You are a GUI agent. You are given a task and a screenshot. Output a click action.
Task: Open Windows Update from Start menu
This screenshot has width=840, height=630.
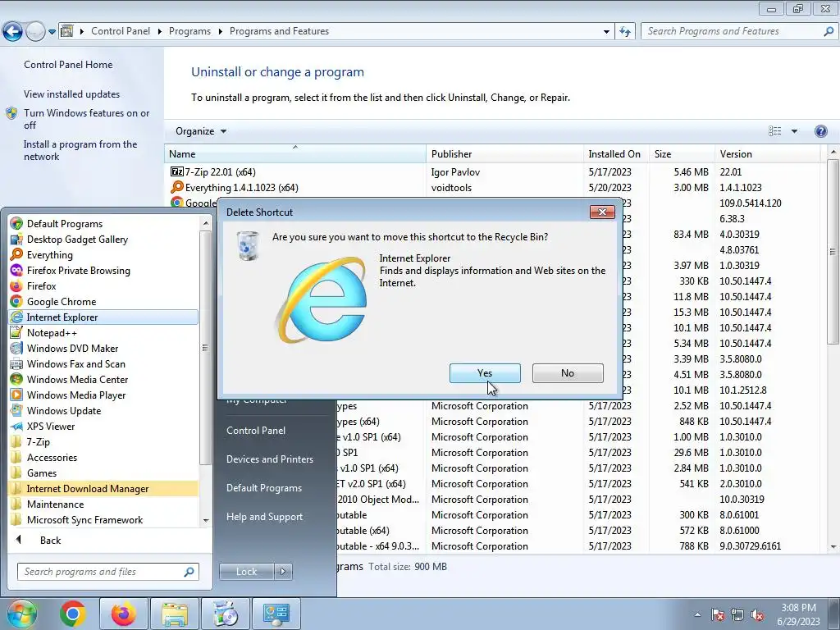[64, 410]
